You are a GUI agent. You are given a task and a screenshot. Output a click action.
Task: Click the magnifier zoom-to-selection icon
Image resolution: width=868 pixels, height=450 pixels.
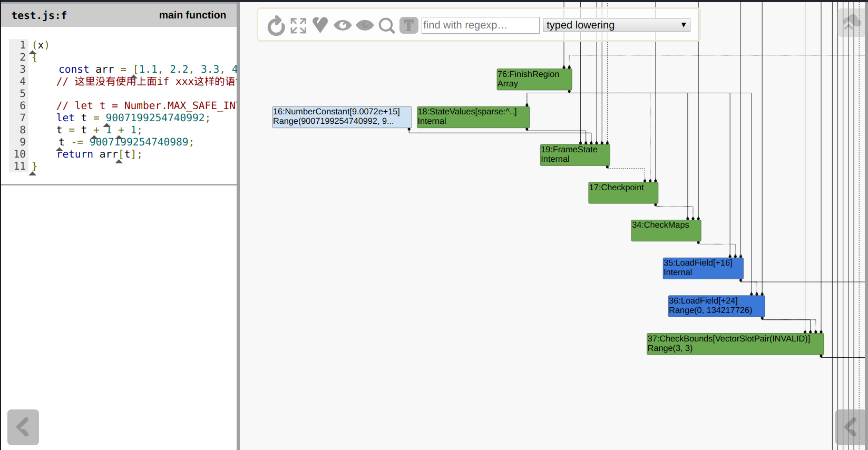387,25
